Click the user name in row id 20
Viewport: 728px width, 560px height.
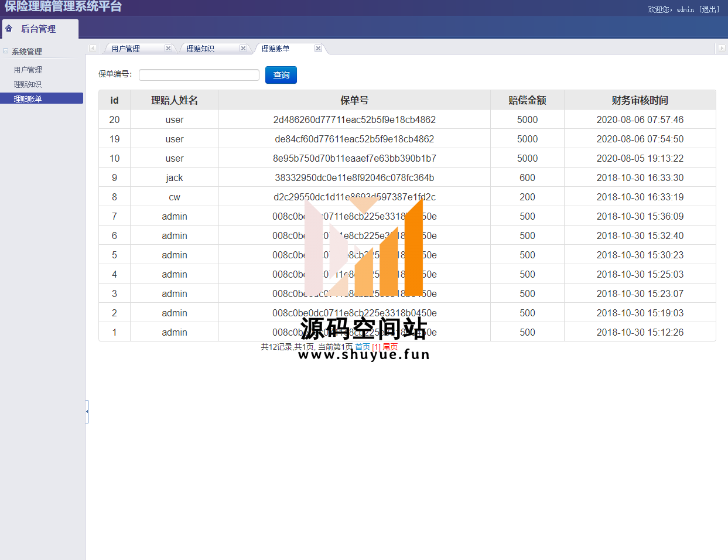point(175,119)
